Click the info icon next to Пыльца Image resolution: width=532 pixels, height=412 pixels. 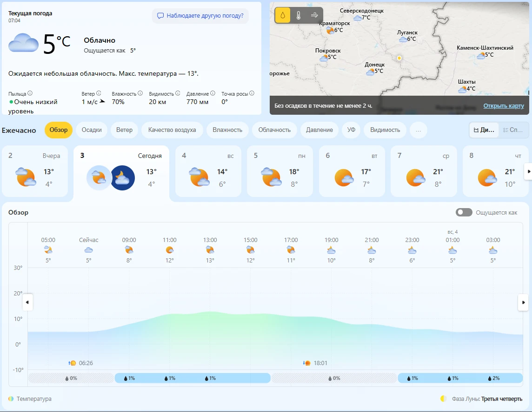coord(30,93)
